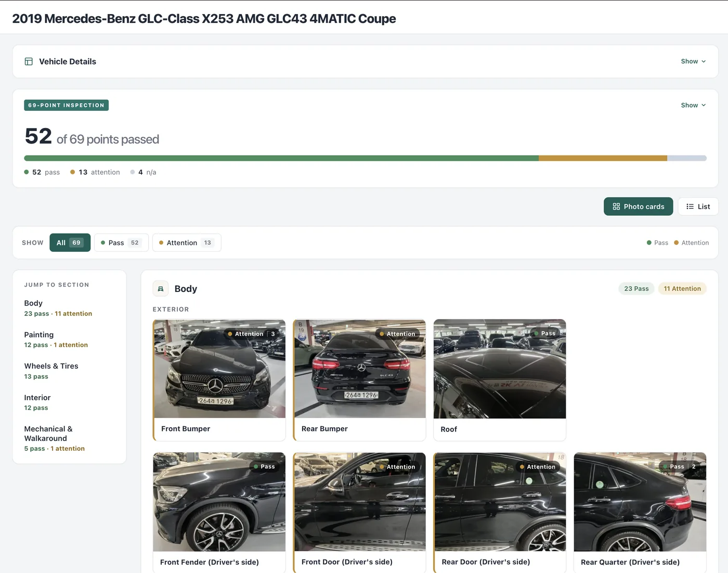Screen dimensions: 728x573
Task: Click '5 pass · 1 attention' sidebar text
Action: (x=55, y=449)
